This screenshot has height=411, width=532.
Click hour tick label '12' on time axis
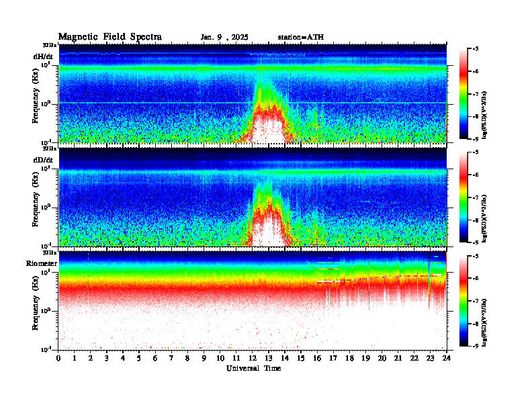[x=253, y=359]
